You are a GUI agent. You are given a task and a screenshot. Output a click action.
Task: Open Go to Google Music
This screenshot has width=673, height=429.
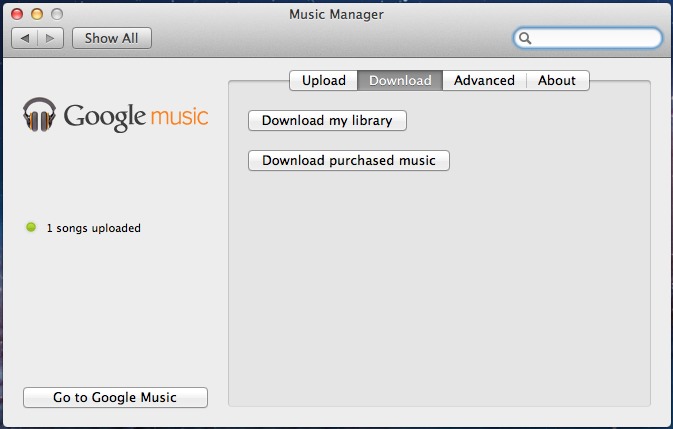(x=115, y=397)
